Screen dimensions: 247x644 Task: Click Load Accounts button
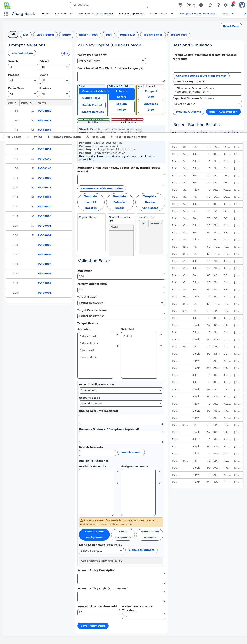131,452
